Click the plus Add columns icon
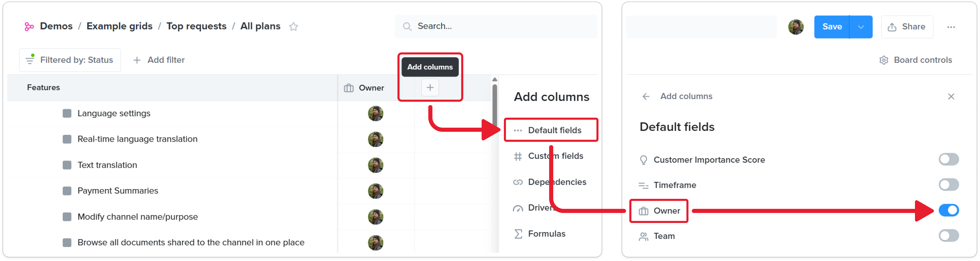Viewport: 980px width, 261px height. click(x=430, y=88)
